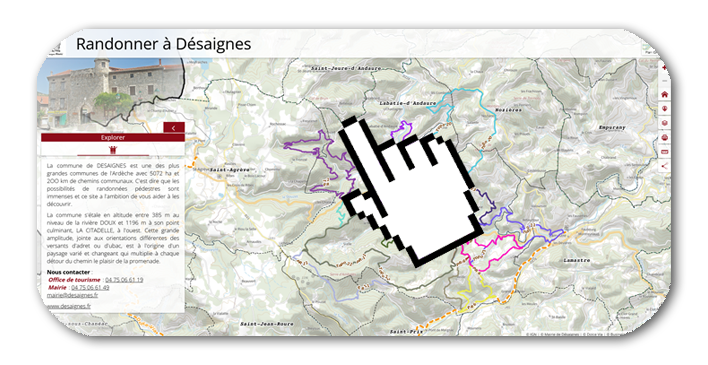The image size is (708, 365).
Task: Zoom in with the plus button
Action: [x=665, y=67]
